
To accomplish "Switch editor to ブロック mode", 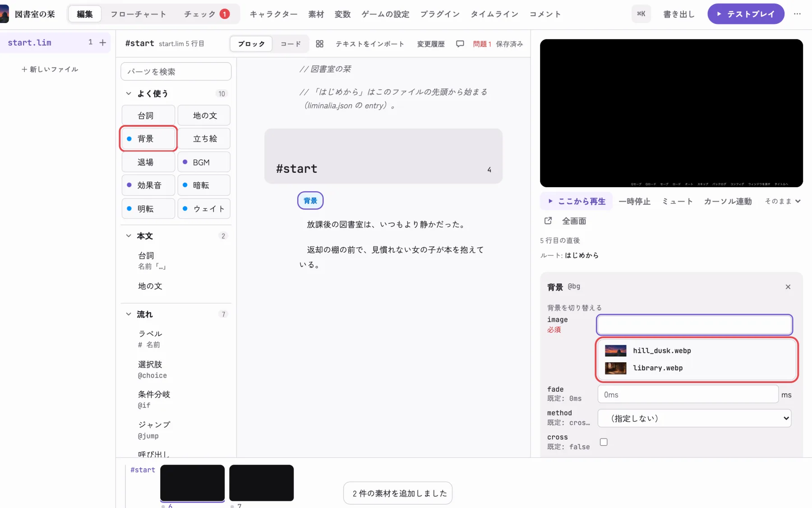I will [x=251, y=44].
